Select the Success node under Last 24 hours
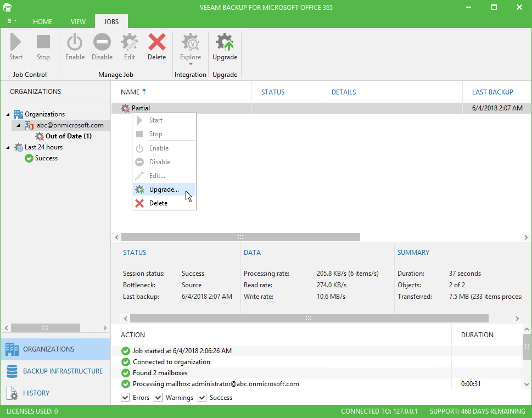The image size is (532, 418). [x=47, y=158]
